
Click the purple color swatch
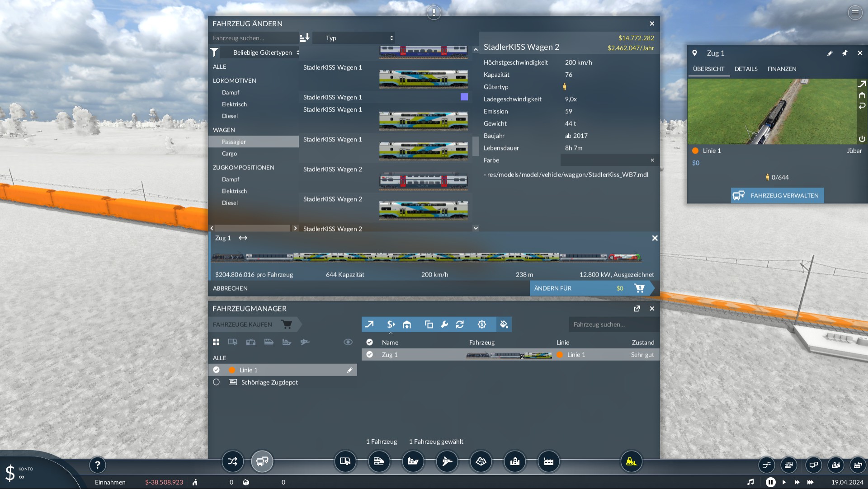point(464,97)
